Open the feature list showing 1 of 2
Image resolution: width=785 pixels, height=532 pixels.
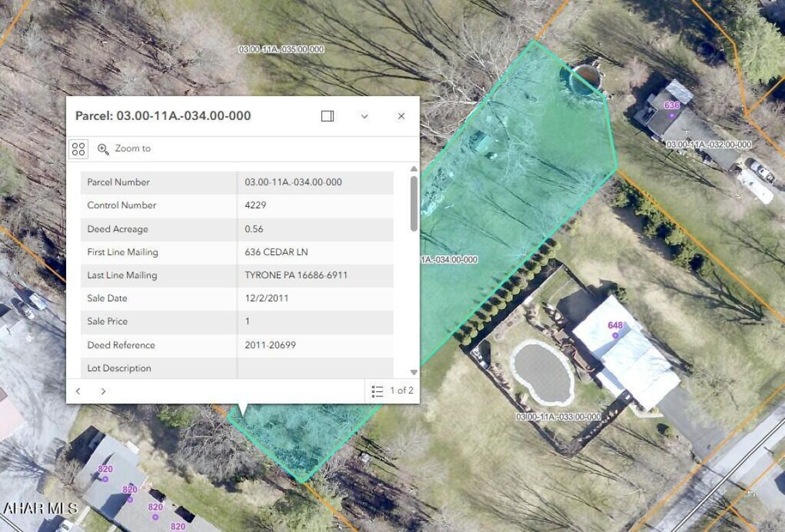(393, 391)
